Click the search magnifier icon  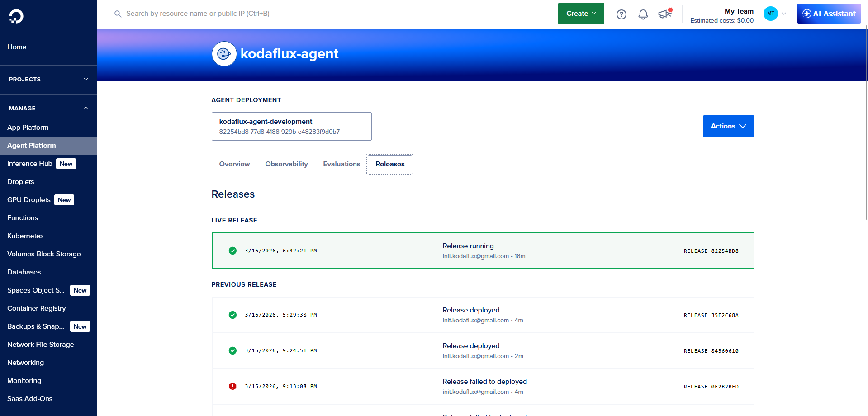click(x=118, y=14)
